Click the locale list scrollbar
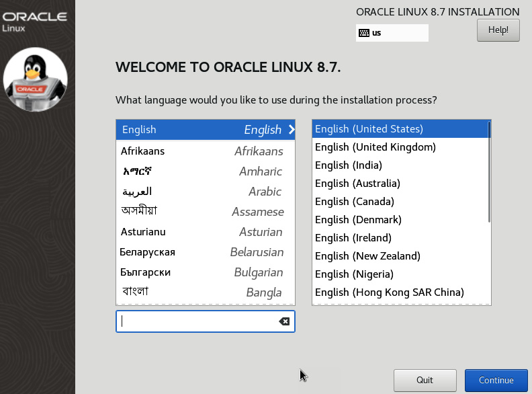The width and height of the screenshot is (532, 394). tap(489, 173)
